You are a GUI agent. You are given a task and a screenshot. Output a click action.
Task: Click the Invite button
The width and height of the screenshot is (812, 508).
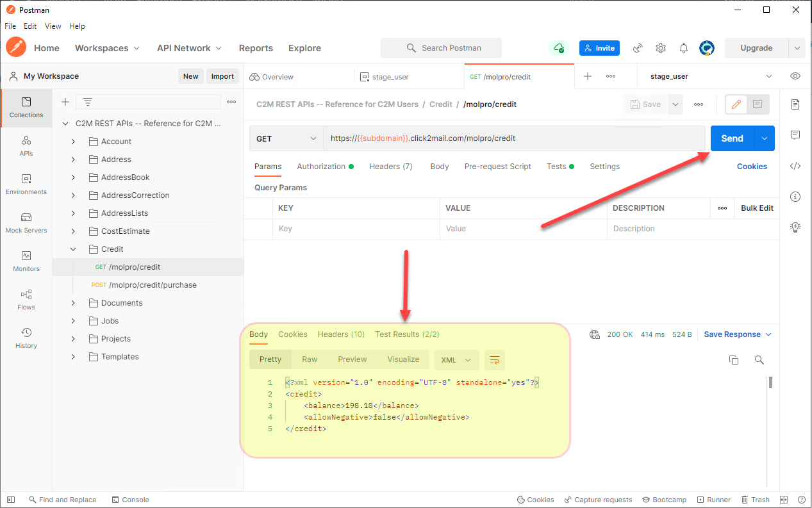coord(599,48)
